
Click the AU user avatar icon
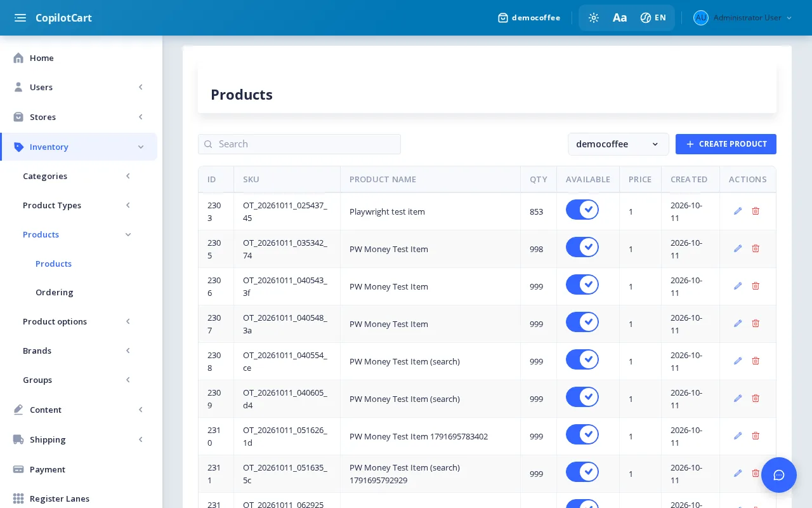pyautogui.click(x=701, y=18)
